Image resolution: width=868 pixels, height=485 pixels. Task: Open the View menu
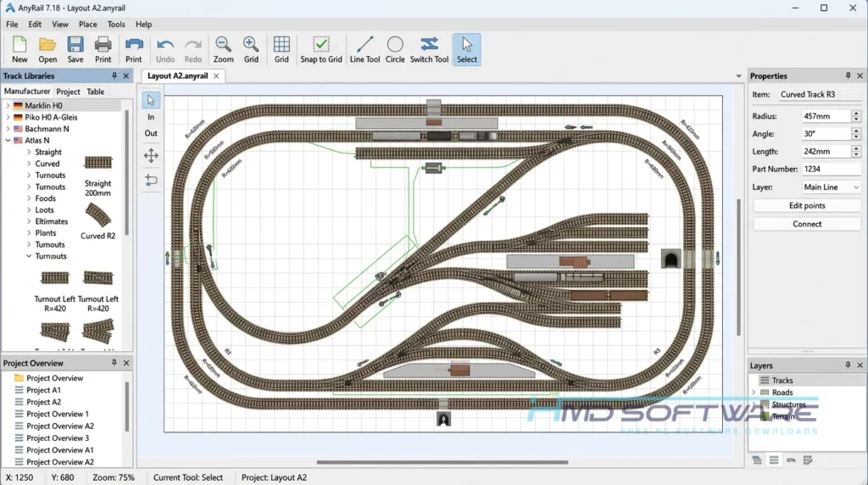coord(60,25)
